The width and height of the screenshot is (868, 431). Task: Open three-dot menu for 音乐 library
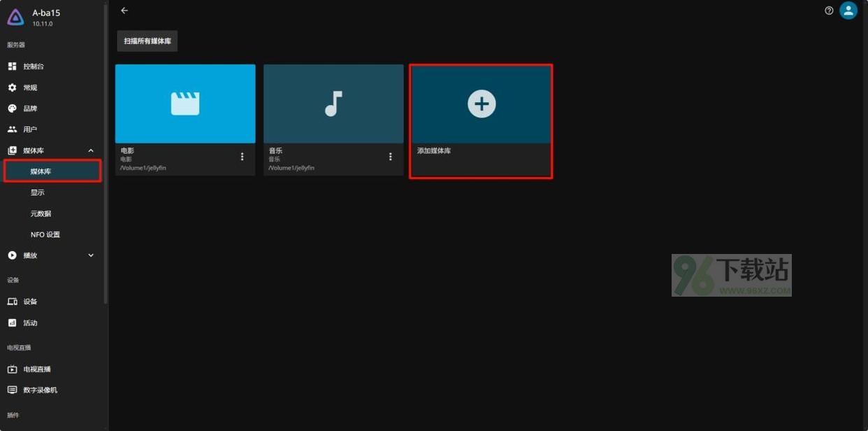(391, 157)
